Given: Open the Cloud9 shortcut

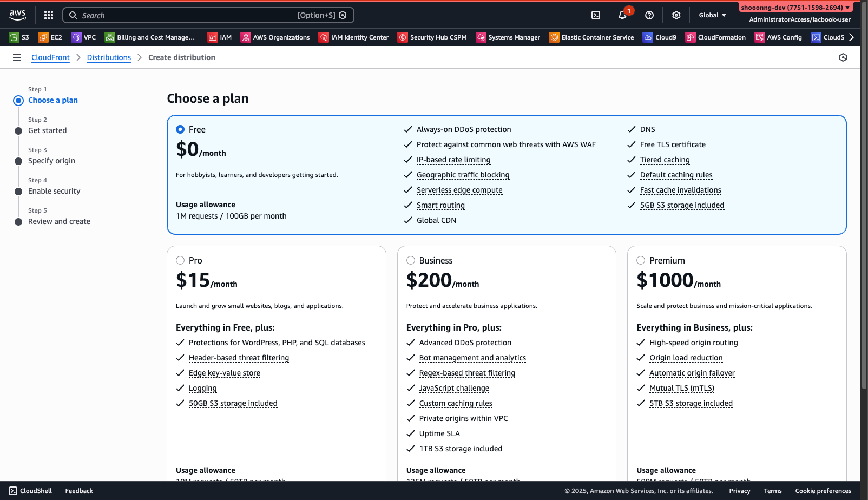Looking at the screenshot, I should point(660,37).
